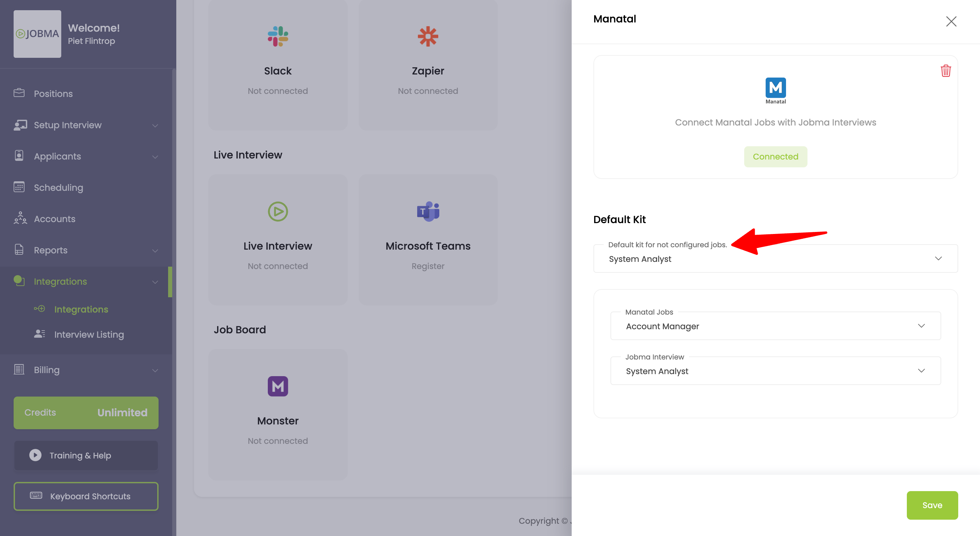The height and width of the screenshot is (536, 980).
Task: Open the Billing menu item
Action: [86, 369]
